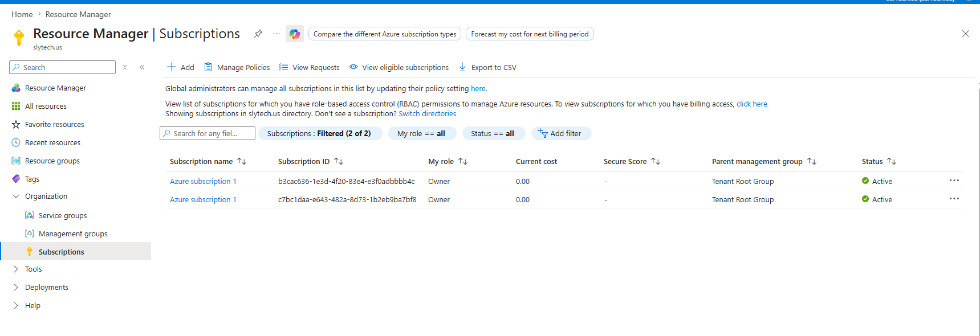The height and width of the screenshot is (336, 980).
Task: Click the Recent resources clock icon
Action: coord(16,142)
